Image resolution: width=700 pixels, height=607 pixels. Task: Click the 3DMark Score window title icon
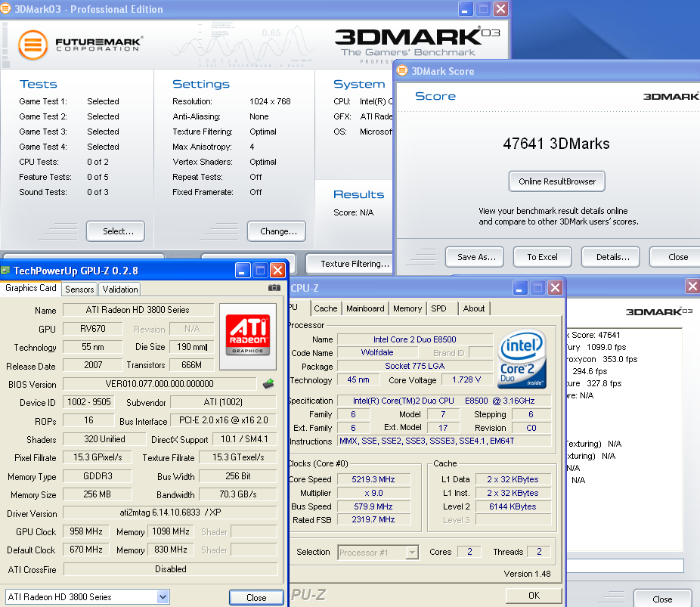[402, 70]
